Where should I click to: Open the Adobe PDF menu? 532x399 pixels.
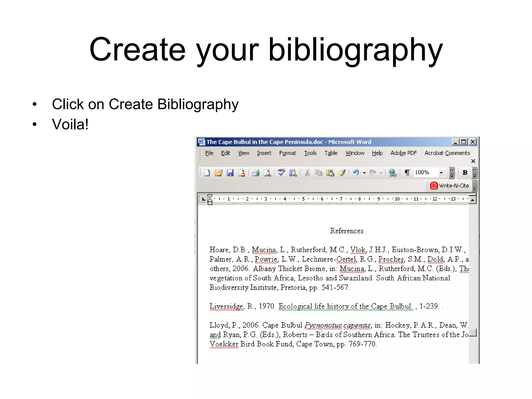click(x=404, y=153)
